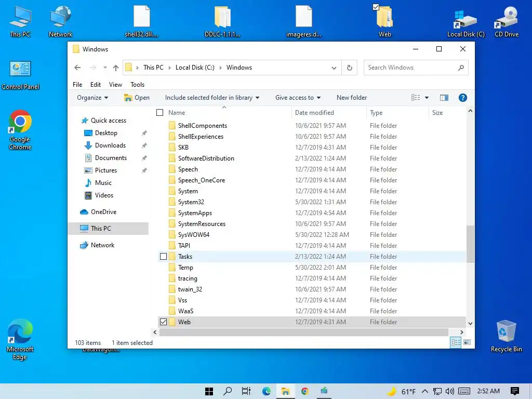
Task: Open the Edit menu
Action: [96, 85]
